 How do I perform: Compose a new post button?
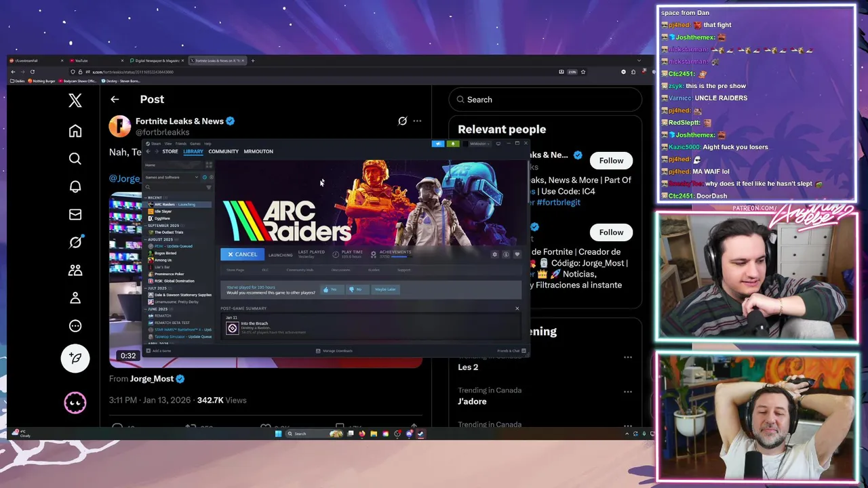click(75, 358)
